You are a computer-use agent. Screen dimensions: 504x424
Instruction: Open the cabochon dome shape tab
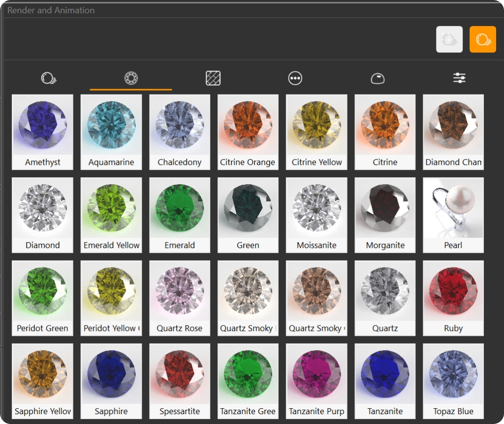click(x=378, y=78)
